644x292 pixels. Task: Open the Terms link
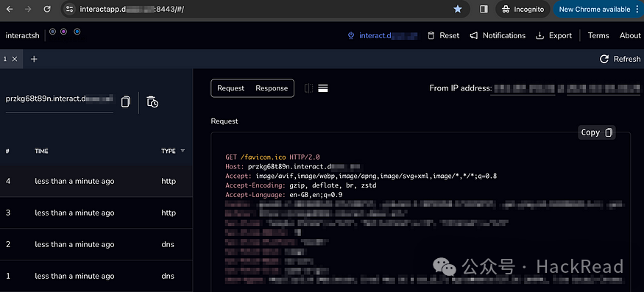tap(598, 35)
